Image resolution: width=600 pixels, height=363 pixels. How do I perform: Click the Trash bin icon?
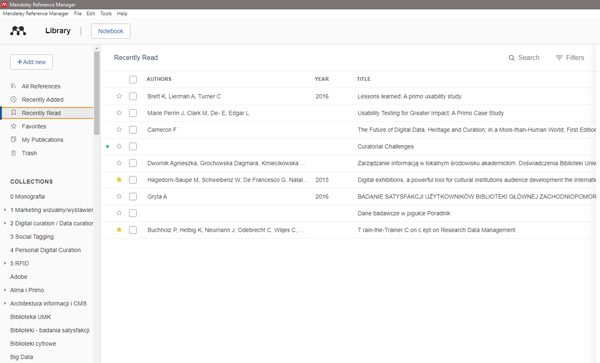point(13,153)
